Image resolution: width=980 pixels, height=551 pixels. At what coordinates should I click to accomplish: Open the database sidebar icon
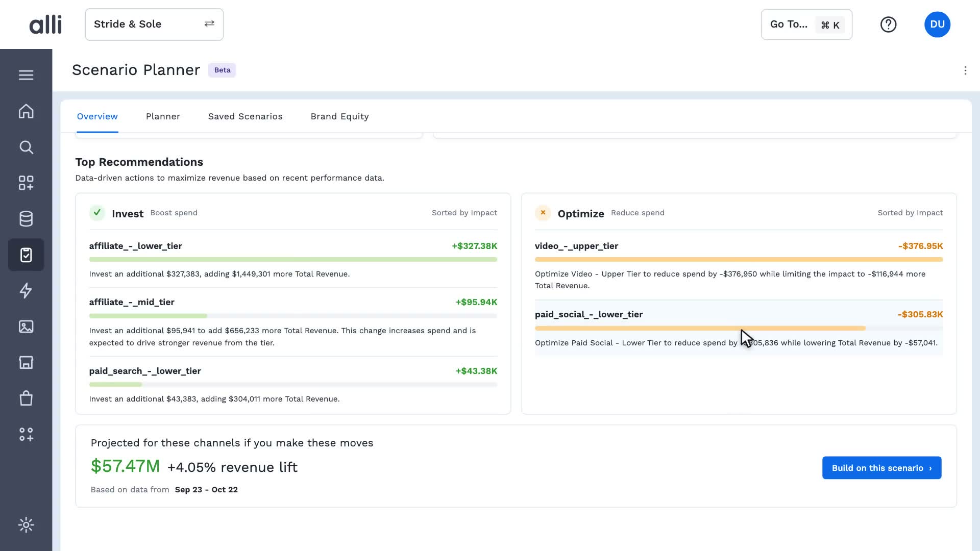click(26, 219)
